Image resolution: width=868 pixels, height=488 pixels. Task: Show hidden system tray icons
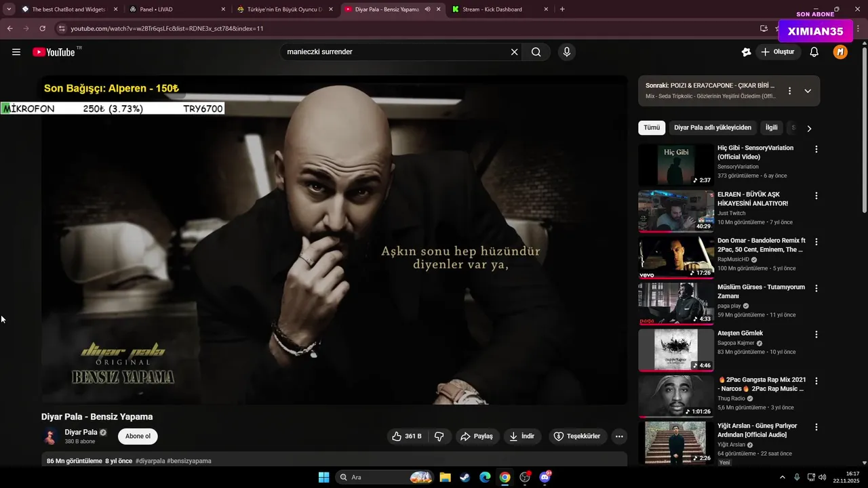[x=782, y=477]
